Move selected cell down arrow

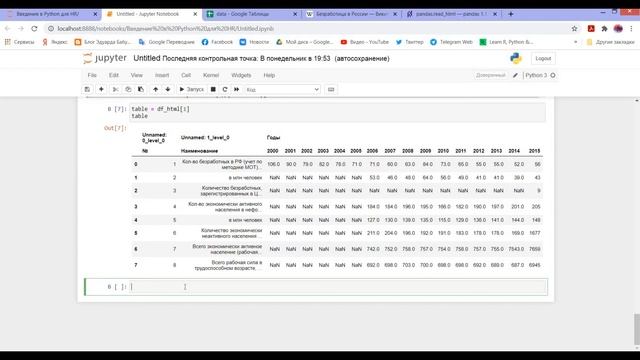tap(168, 89)
